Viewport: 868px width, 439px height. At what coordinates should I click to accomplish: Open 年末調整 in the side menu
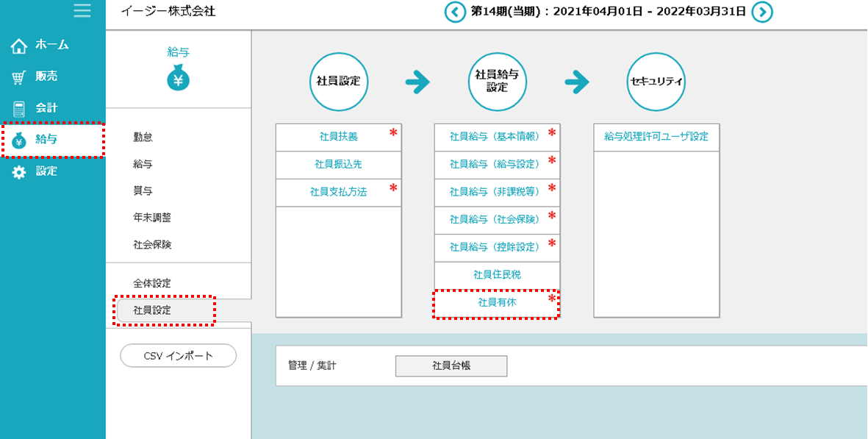coord(152,218)
